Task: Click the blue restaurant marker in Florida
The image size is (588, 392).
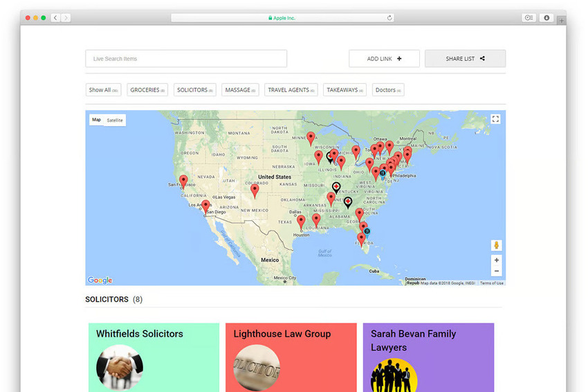Action: point(367,233)
